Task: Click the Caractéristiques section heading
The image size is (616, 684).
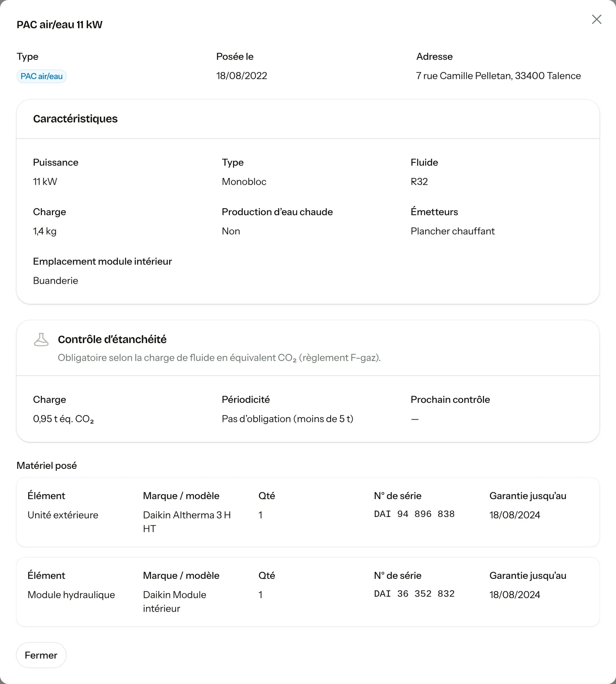Action: click(x=75, y=119)
